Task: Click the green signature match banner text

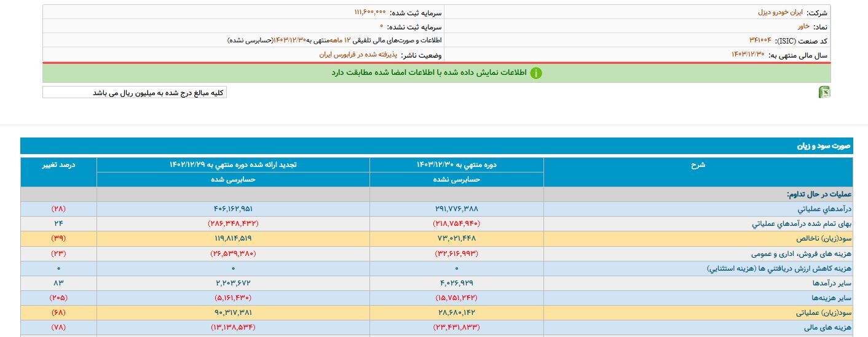Action: pyautogui.click(x=428, y=72)
